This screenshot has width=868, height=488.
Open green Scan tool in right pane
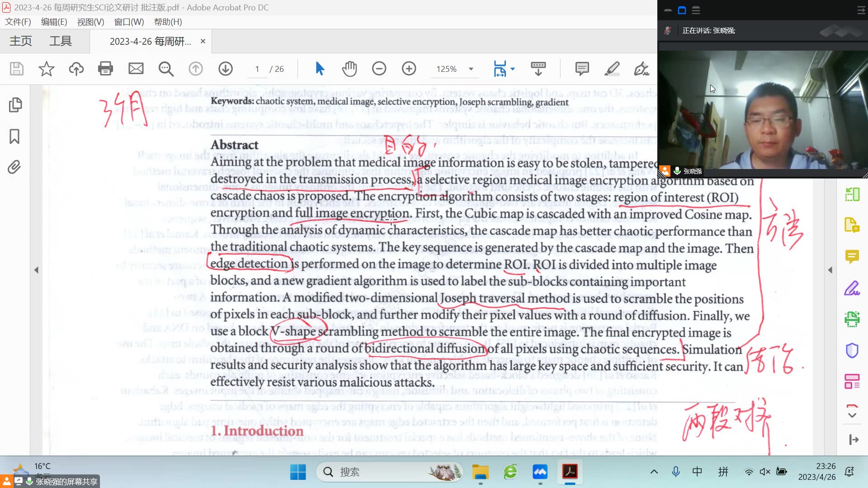coord(852,319)
